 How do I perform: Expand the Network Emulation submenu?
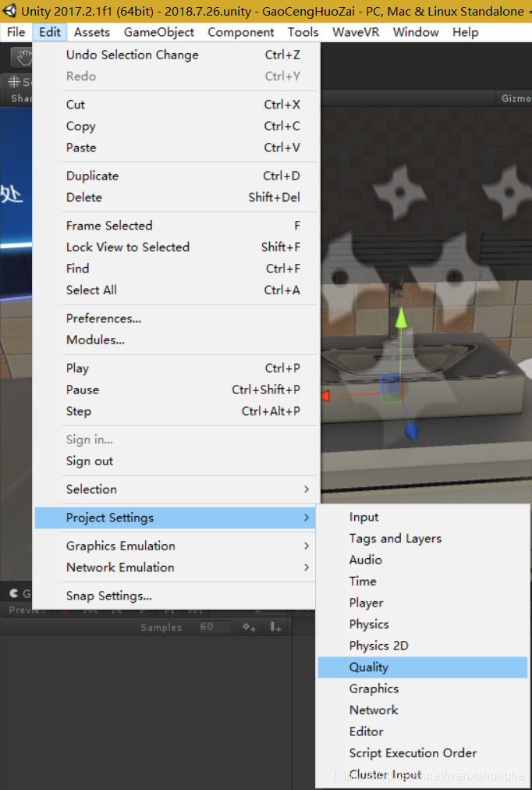click(176, 568)
